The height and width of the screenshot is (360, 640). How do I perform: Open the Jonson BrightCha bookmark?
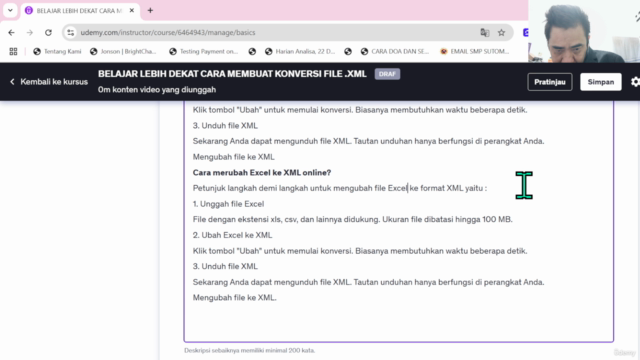(123, 51)
